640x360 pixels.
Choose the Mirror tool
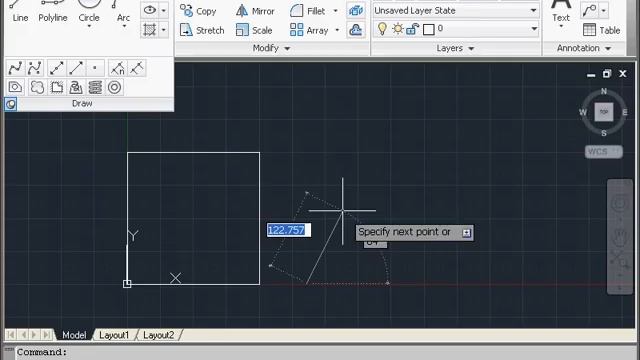(255, 11)
